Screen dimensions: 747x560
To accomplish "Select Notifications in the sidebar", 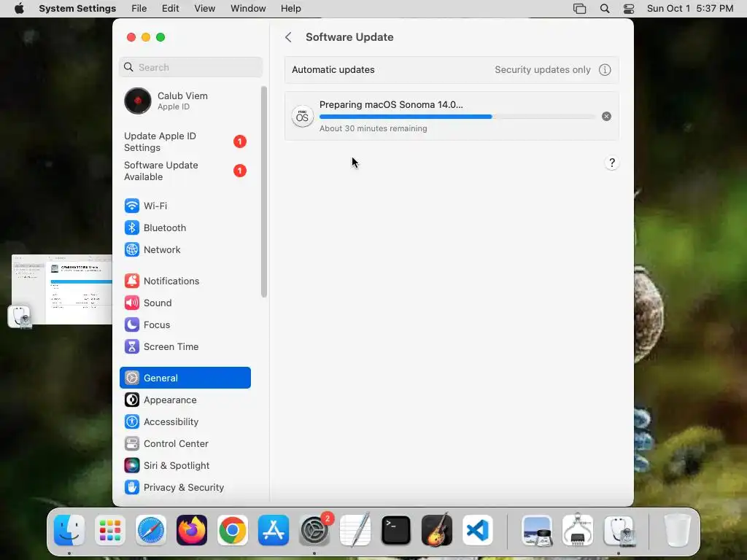I will coord(185,281).
